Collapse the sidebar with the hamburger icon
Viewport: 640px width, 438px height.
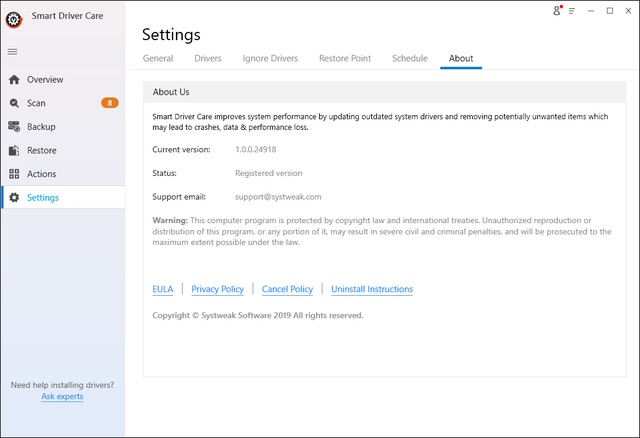(13, 51)
